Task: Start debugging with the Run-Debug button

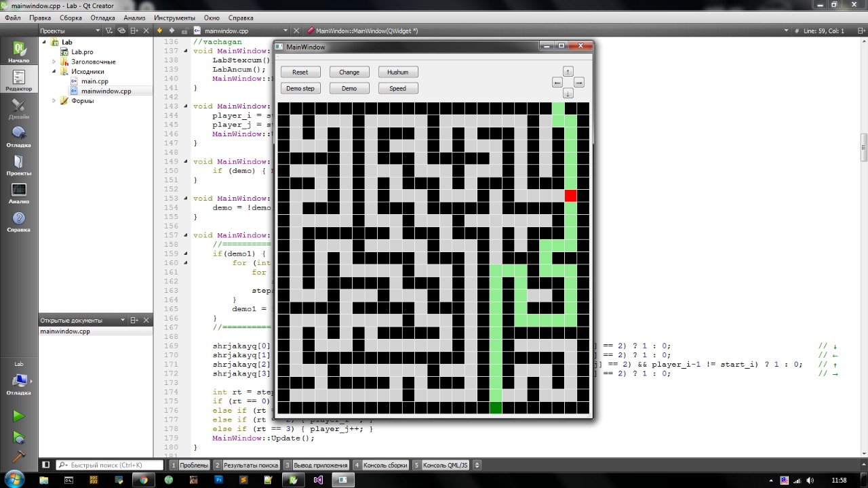Action: [18, 438]
